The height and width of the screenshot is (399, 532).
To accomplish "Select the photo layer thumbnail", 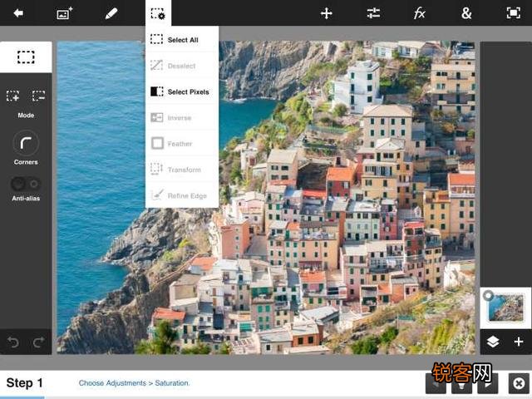I will [505, 308].
